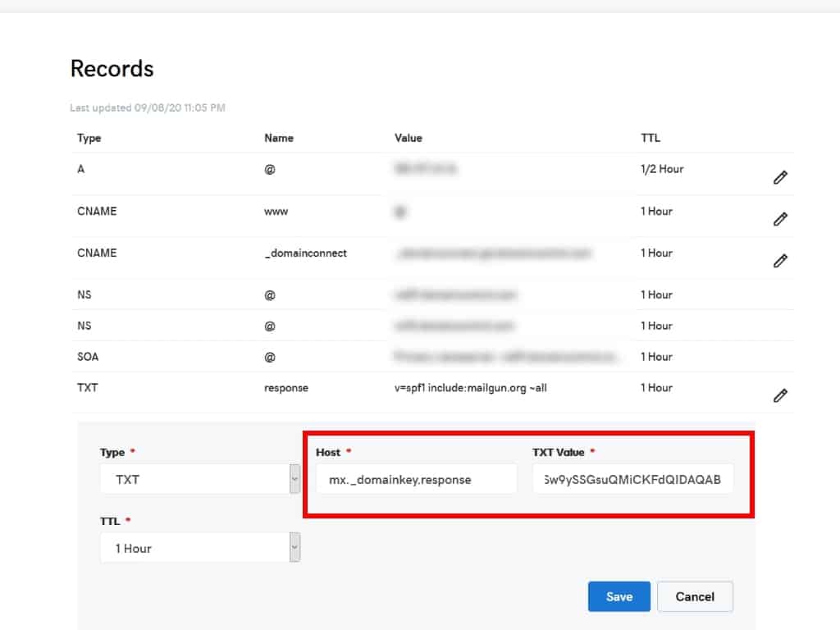Open the Type dropdown showing TXT
Image resolution: width=840 pixels, height=630 pixels.
tap(199, 479)
